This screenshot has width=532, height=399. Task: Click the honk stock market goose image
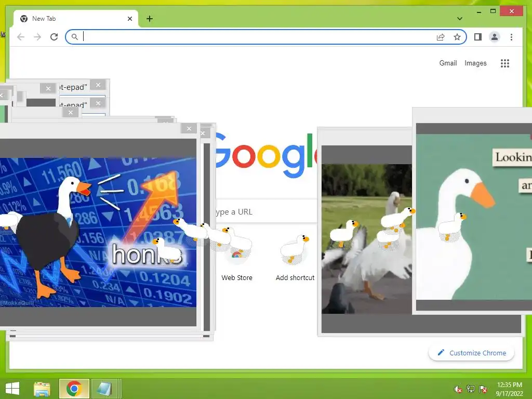(98, 232)
